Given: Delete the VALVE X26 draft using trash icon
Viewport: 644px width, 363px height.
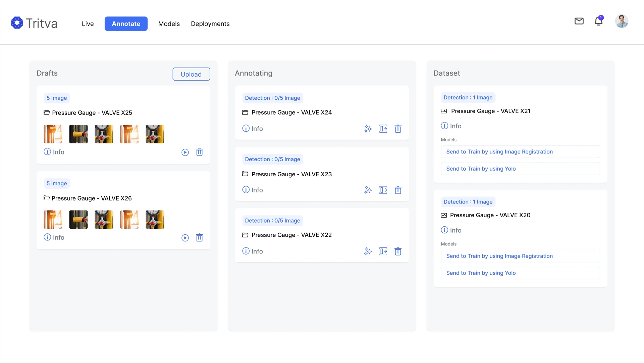Looking at the screenshot, I should point(199,238).
